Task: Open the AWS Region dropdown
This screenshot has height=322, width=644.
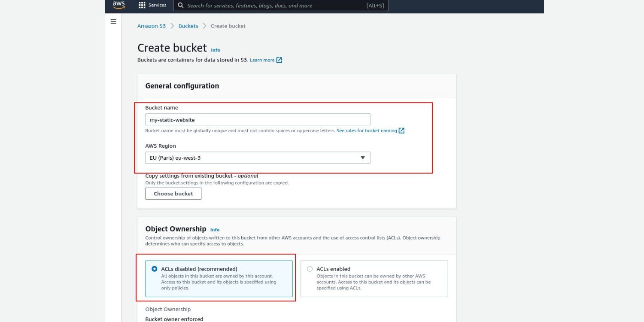Action: pyautogui.click(x=258, y=158)
